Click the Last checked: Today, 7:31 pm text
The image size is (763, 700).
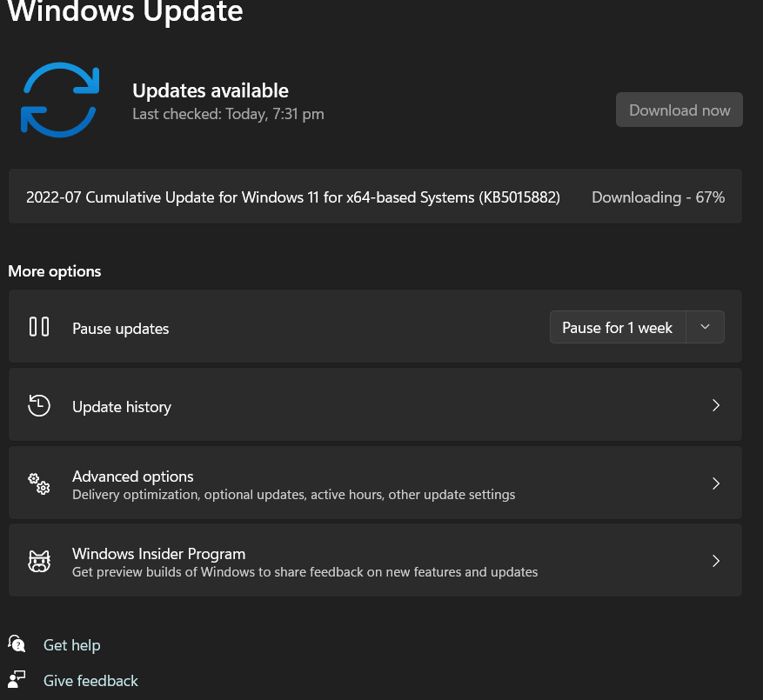[228, 114]
